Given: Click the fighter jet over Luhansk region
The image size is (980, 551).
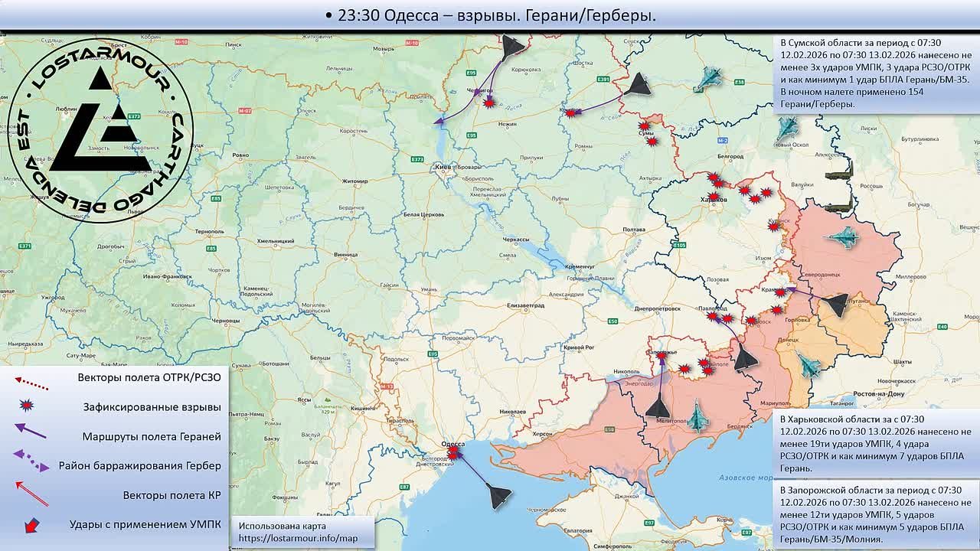Looking at the screenshot, I should (847, 238).
